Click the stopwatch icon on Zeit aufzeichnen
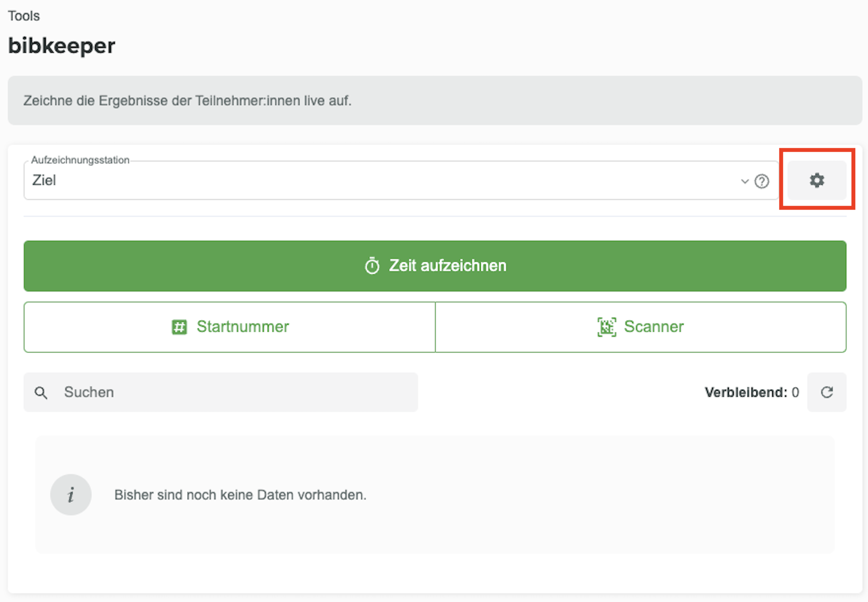 click(372, 266)
